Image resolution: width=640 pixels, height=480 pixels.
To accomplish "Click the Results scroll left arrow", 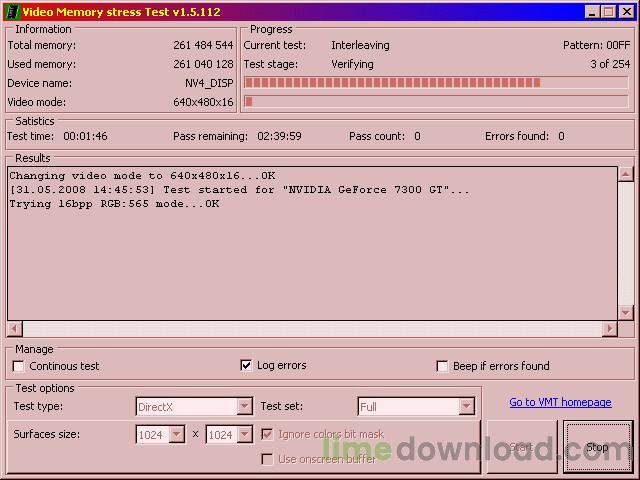I will click(x=15, y=329).
